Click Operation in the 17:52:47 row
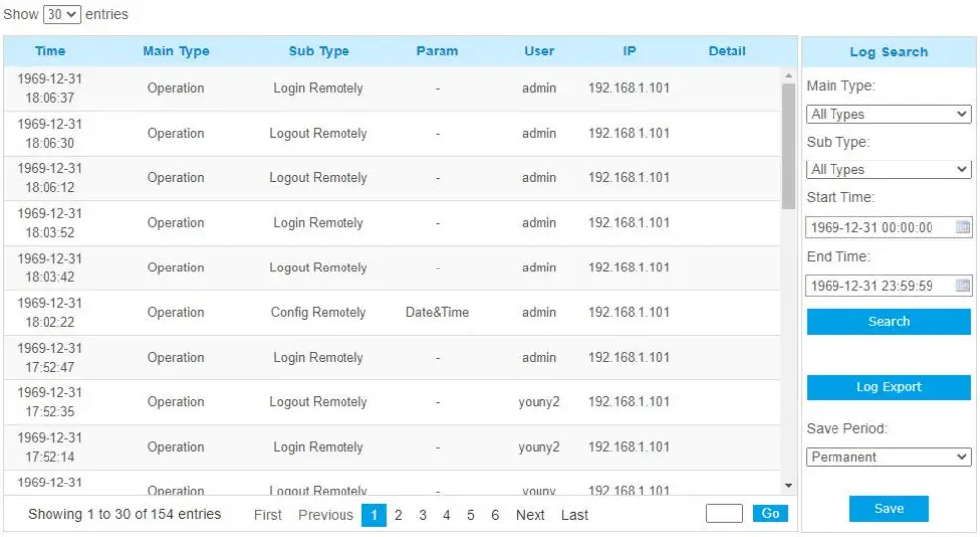Screen dimensions: 980x537 [175, 358]
